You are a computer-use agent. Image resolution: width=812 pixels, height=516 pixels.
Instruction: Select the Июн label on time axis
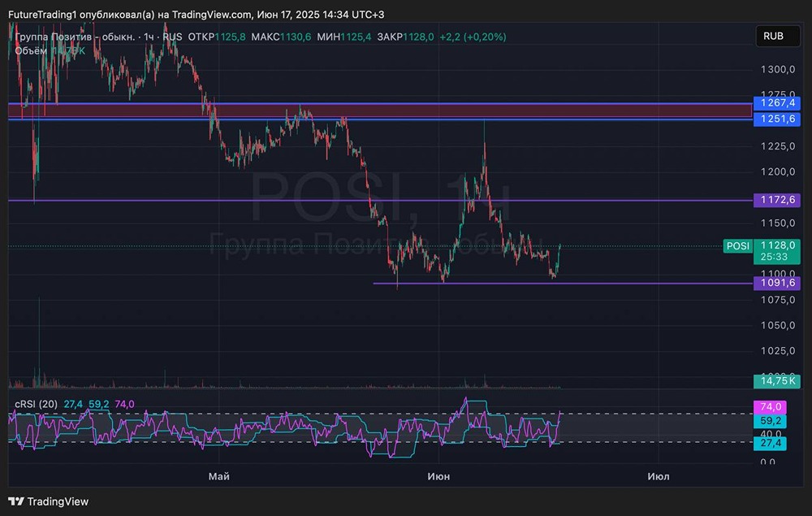pos(438,476)
